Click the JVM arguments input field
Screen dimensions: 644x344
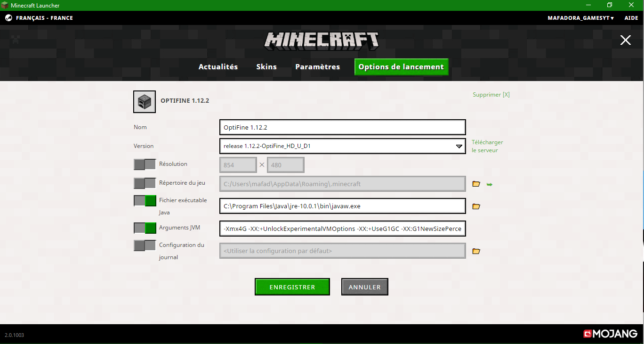click(343, 229)
